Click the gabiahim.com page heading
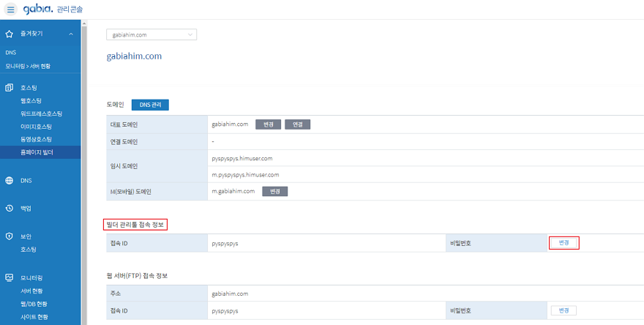 pos(134,56)
